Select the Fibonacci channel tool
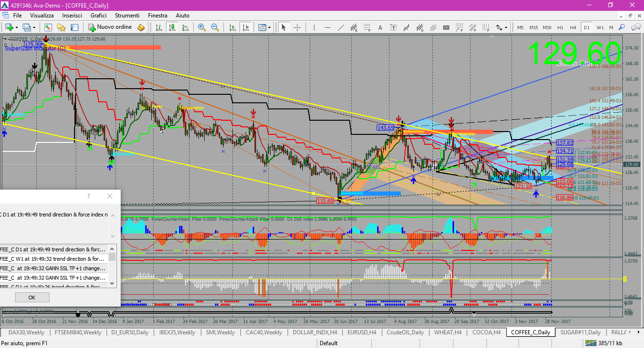 pyautogui.click(x=473, y=27)
